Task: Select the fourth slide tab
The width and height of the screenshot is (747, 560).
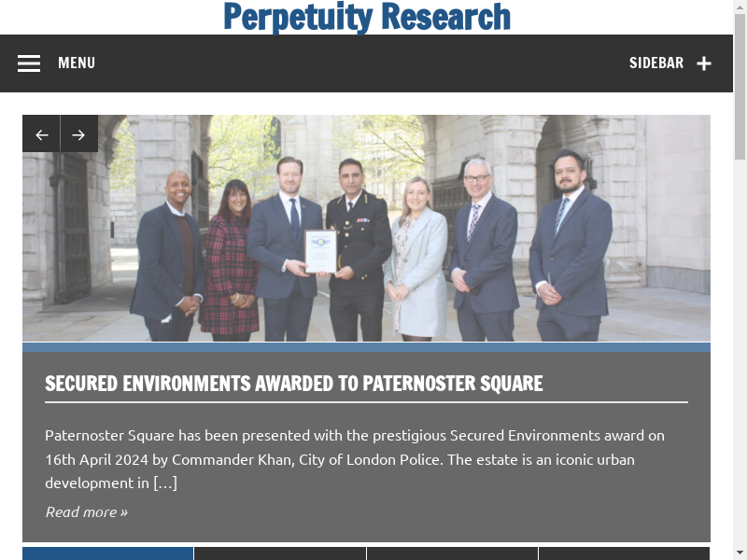Action: coord(624,553)
